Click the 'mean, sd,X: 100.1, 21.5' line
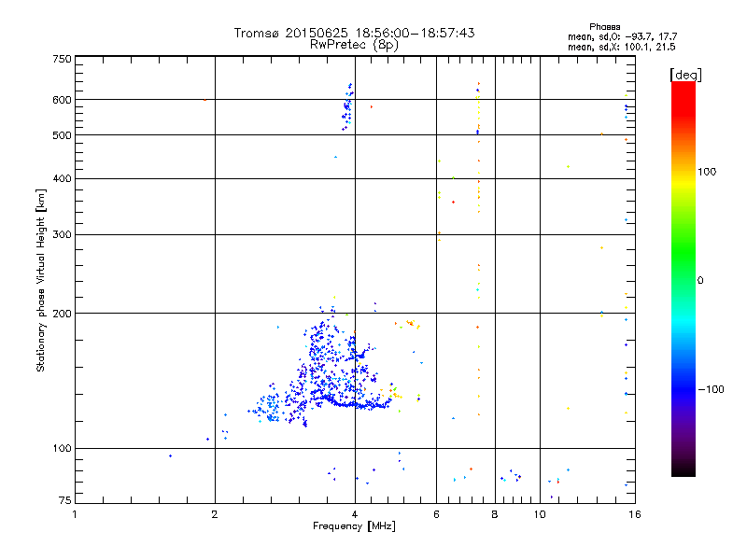Viewport: 747px width, 560px height. click(621, 47)
